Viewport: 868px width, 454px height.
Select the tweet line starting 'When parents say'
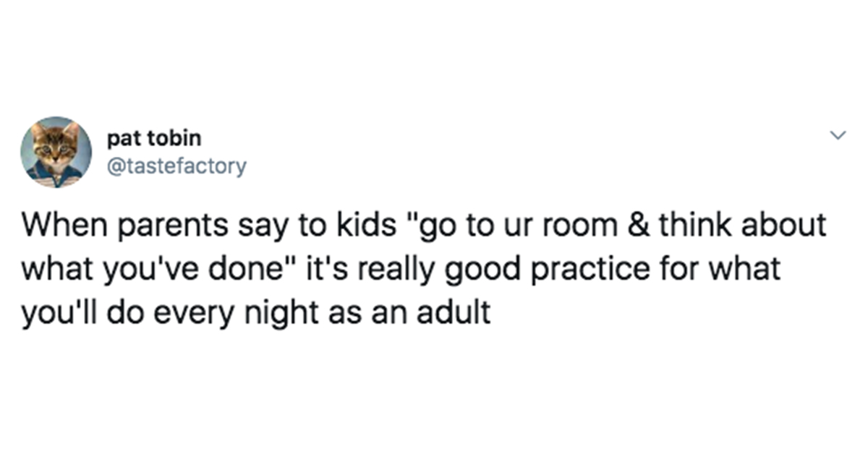423,226
